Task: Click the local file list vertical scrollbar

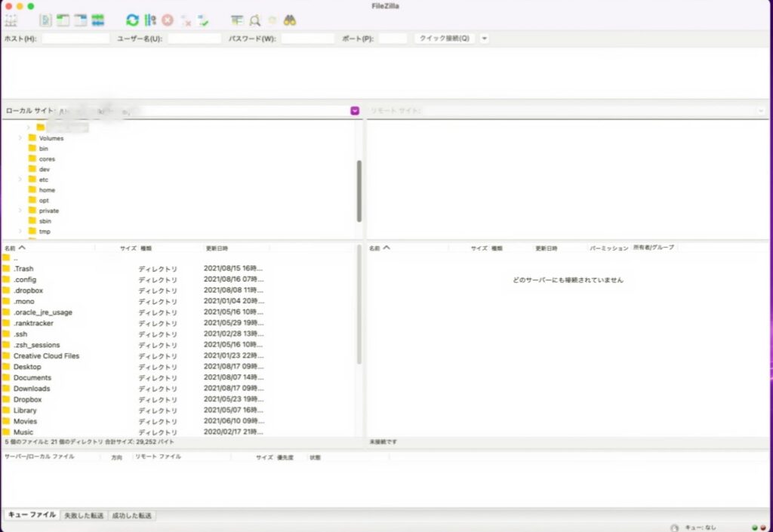Action: 359,304
